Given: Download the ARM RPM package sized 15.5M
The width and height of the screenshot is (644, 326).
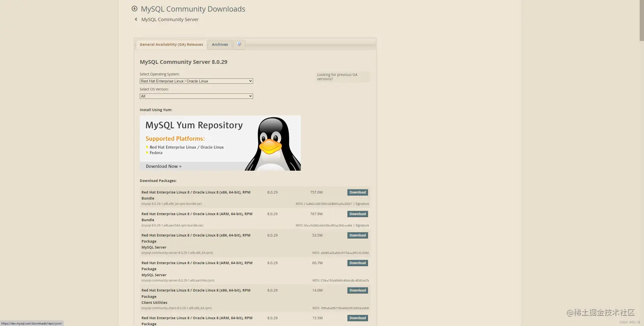Looking at the screenshot, I should (358, 318).
